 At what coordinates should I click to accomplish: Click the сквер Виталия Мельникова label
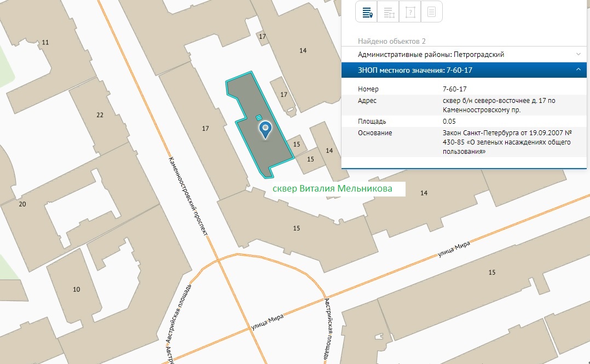(x=339, y=189)
